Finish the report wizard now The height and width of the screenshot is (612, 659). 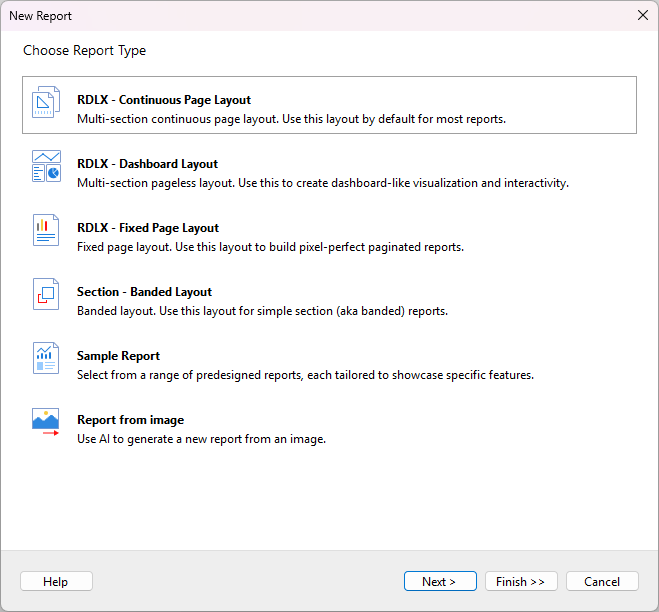(x=521, y=581)
